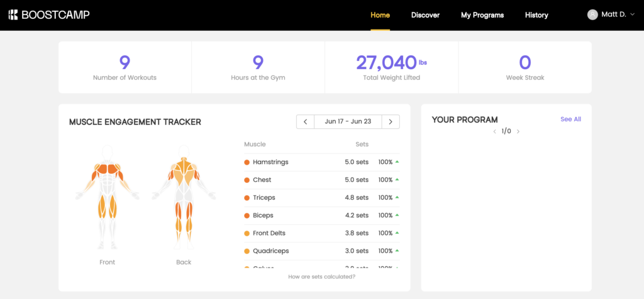This screenshot has width=644, height=299.
Task: Go to next week in date range
Action: 391,122
